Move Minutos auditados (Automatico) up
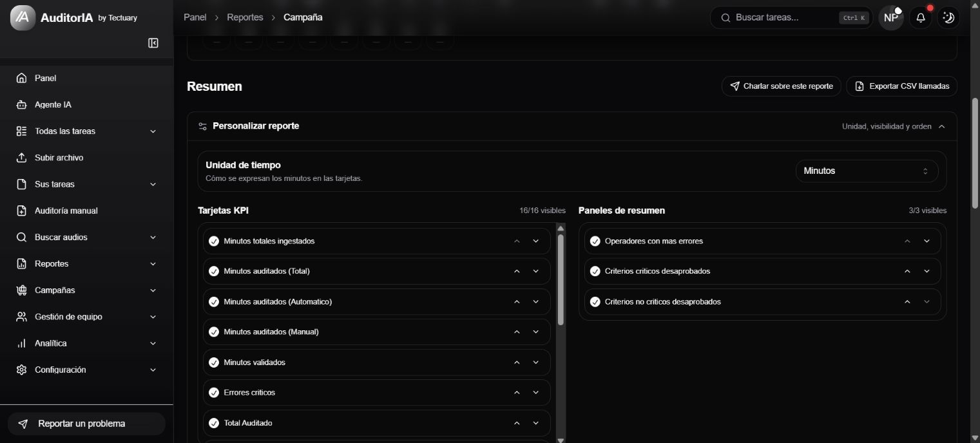The image size is (980, 443). 517,301
